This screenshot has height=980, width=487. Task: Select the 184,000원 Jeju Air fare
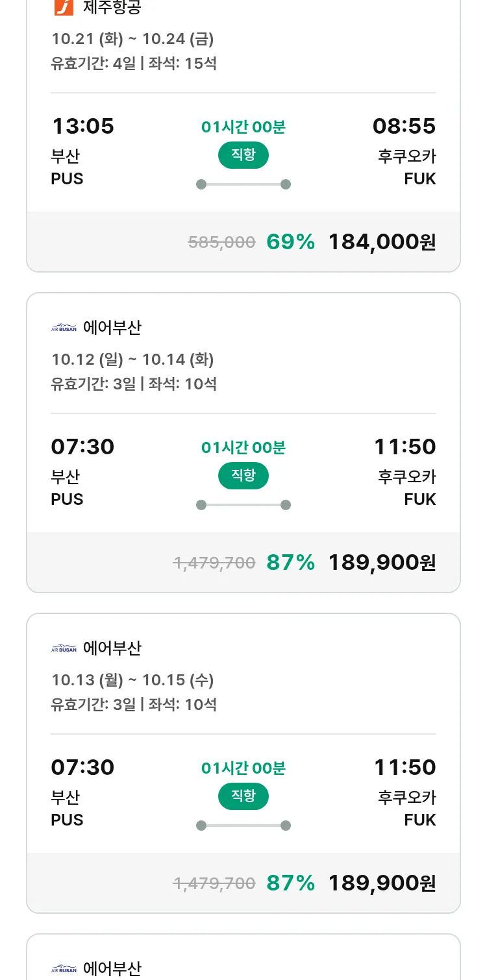tap(382, 242)
